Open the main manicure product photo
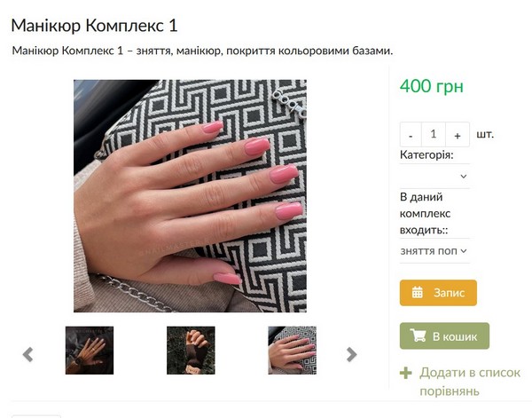532x418 pixels. (x=190, y=196)
